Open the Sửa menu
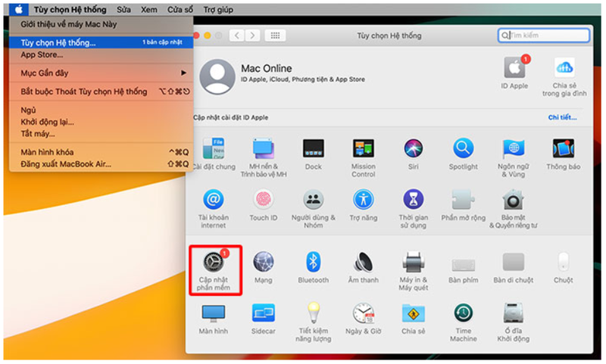Viewport: 606px width, 364px height. pyautogui.click(x=123, y=10)
